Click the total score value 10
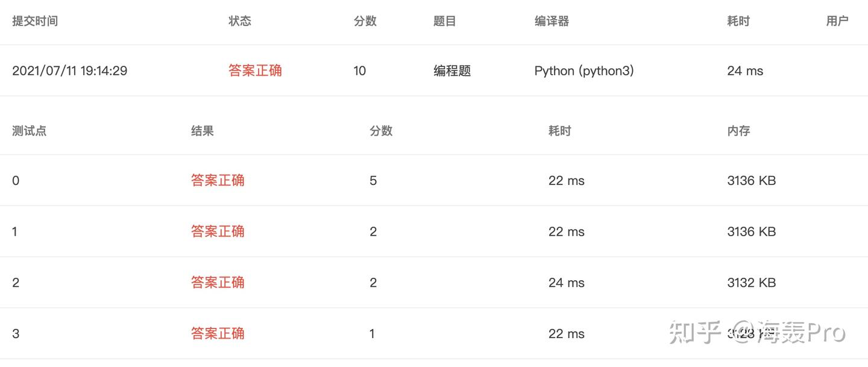868x367 pixels. coord(359,71)
